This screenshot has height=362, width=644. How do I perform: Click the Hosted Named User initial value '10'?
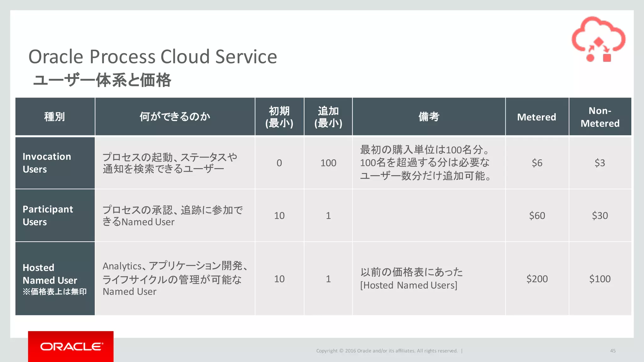pyautogui.click(x=279, y=279)
